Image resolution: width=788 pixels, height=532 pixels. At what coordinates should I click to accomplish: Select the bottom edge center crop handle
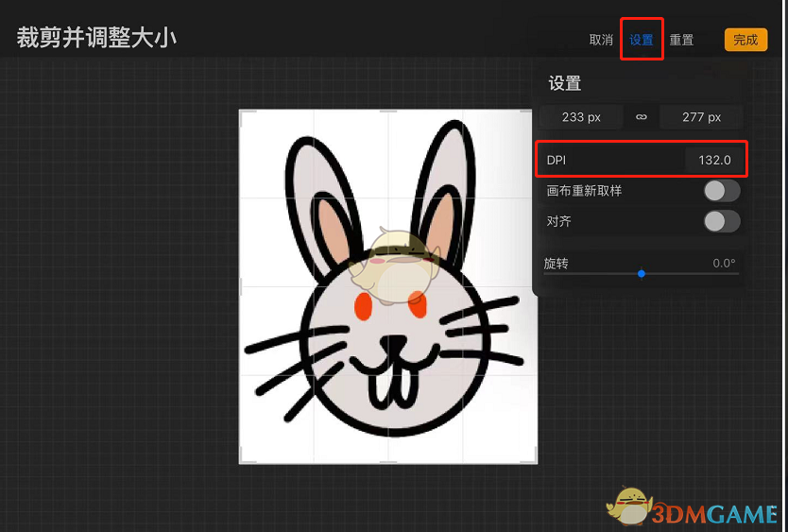(x=388, y=462)
